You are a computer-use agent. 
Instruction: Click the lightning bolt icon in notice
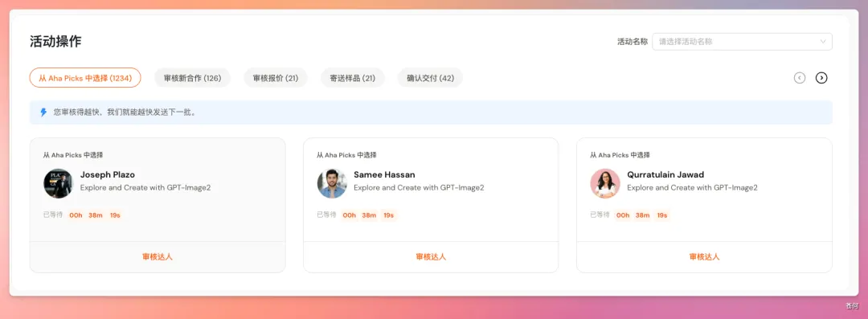point(43,112)
